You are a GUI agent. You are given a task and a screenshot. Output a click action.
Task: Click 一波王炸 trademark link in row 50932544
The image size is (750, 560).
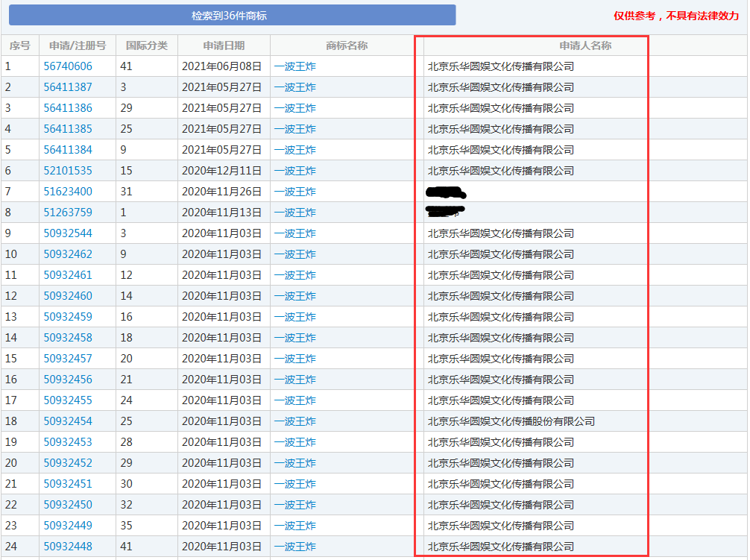(295, 233)
